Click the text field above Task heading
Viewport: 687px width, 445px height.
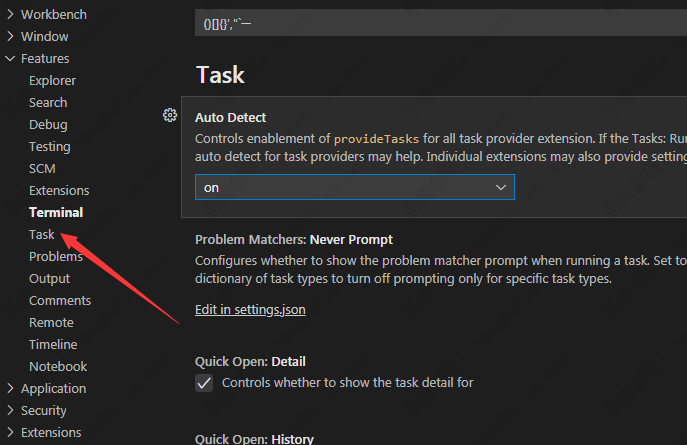[440, 23]
